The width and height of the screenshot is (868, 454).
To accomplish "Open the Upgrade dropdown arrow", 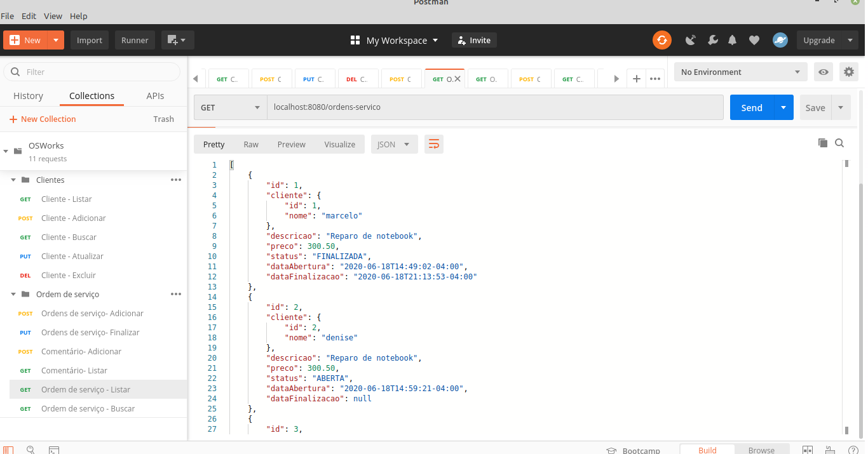I will [x=850, y=40].
